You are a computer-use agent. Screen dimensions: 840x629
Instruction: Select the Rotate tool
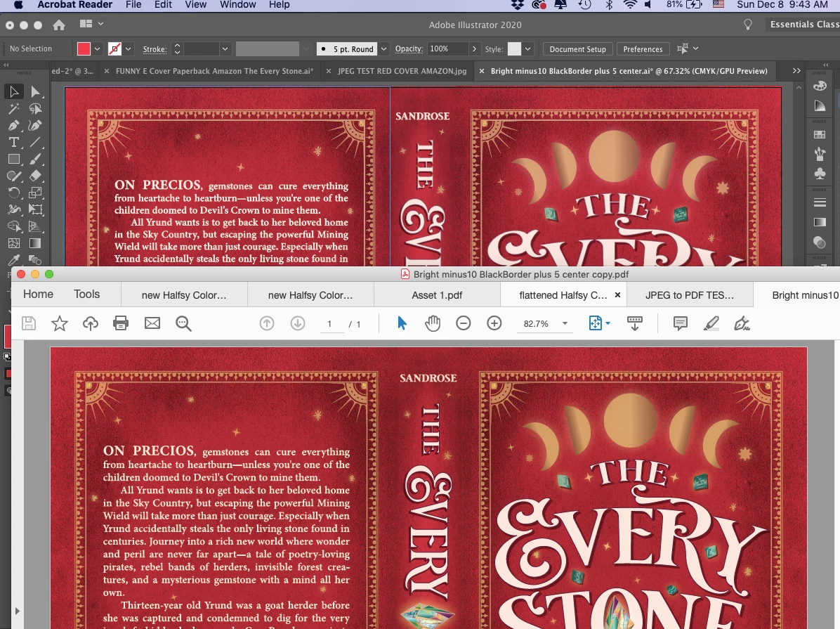[x=14, y=193]
